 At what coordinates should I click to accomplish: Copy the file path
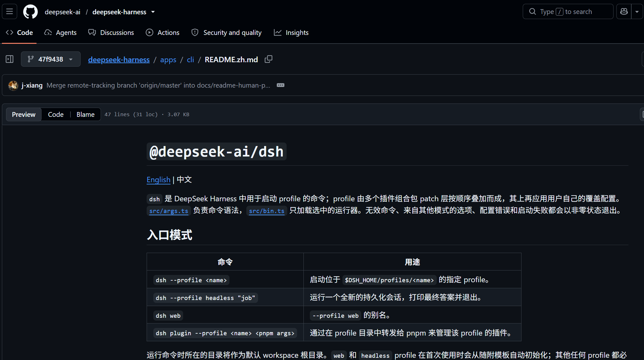click(269, 59)
